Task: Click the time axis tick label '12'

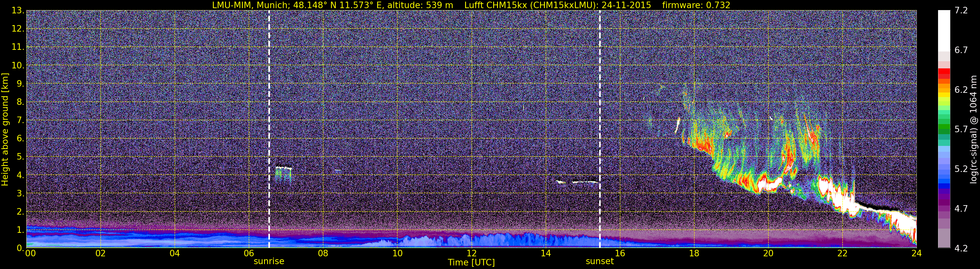Action: (x=471, y=253)
